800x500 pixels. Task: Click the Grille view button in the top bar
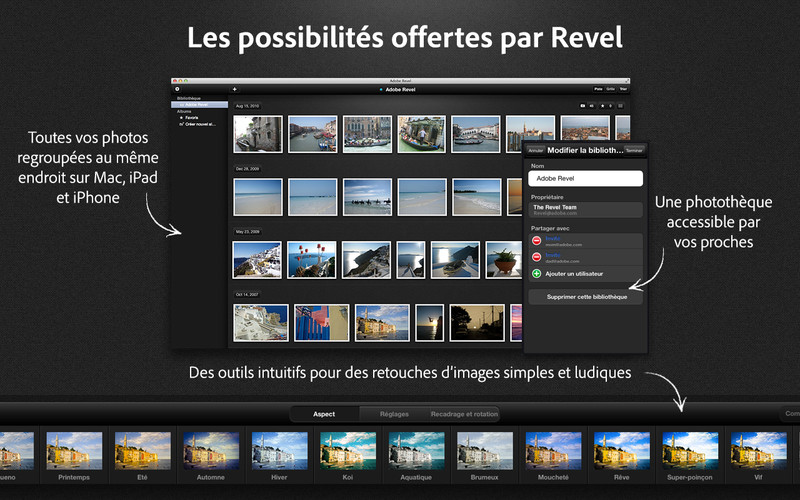pyautogui.click(x=611, y=89)
